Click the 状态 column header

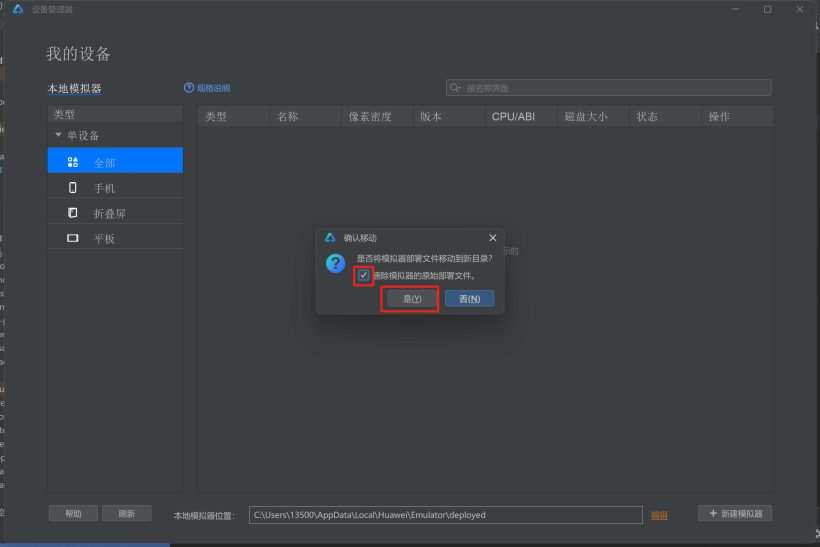pyautogui.click(x=647, y=117)
